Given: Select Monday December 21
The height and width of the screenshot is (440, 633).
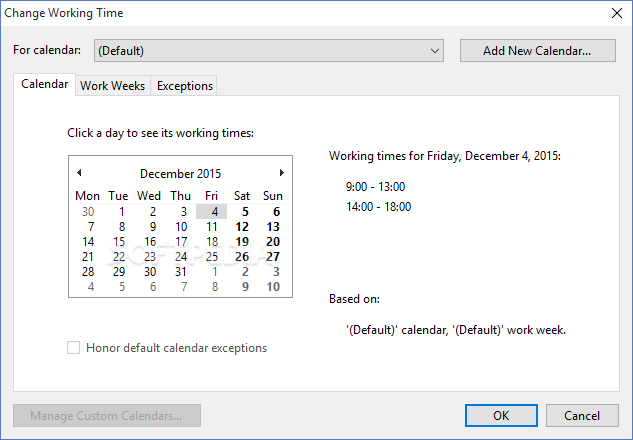Looking at the screenshot, I should tap(88, 256).
